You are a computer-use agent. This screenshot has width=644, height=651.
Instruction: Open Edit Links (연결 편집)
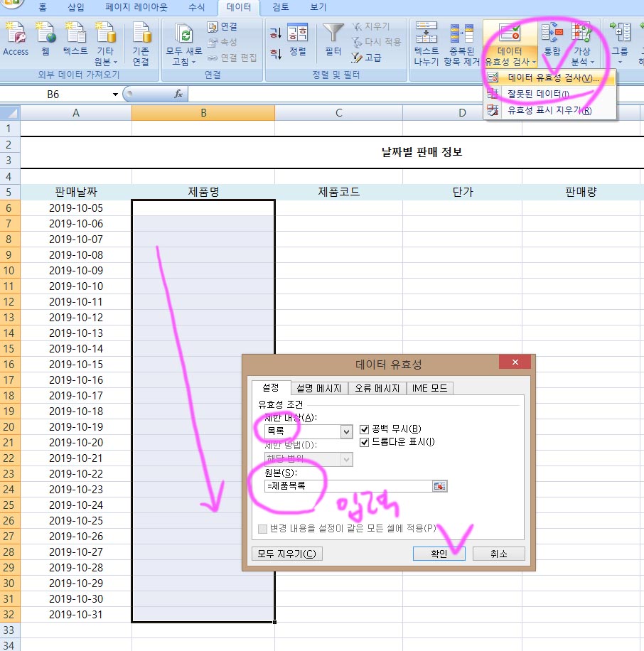232,58
